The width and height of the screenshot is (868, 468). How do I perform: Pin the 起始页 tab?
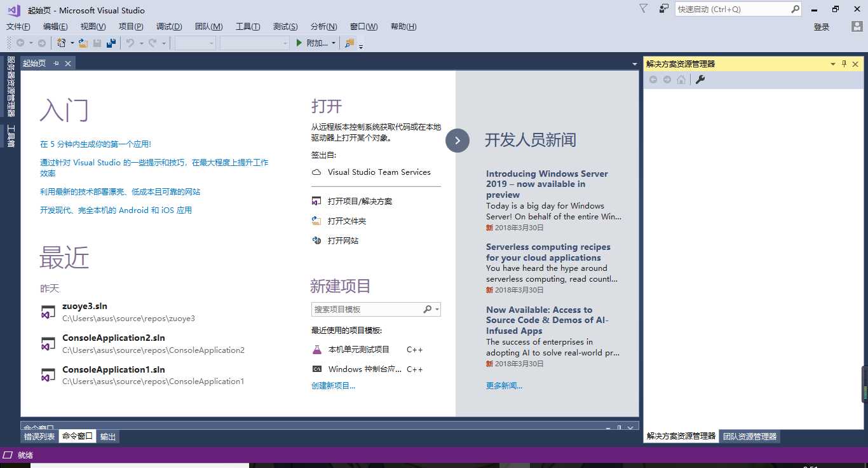[x=56, y=63]
